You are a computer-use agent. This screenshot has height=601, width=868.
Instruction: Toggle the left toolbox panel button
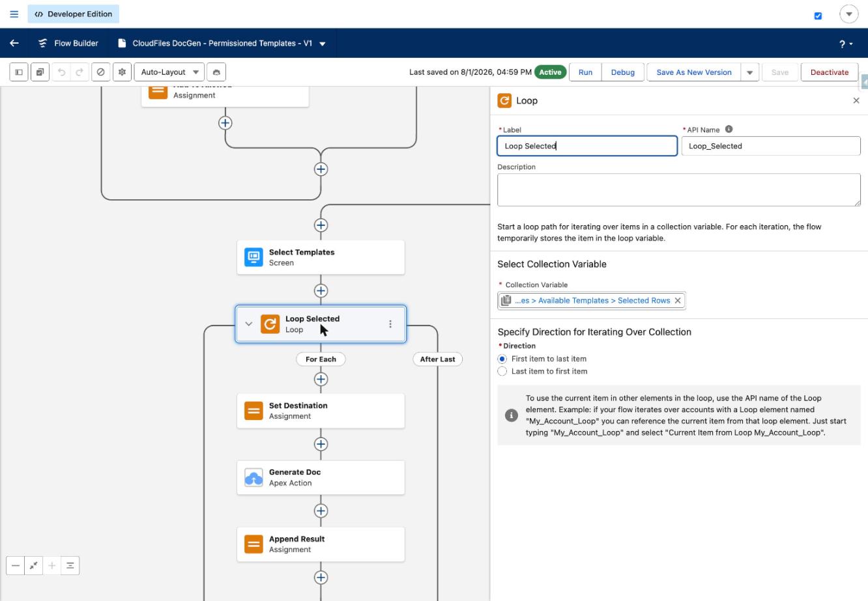(19, 72)
